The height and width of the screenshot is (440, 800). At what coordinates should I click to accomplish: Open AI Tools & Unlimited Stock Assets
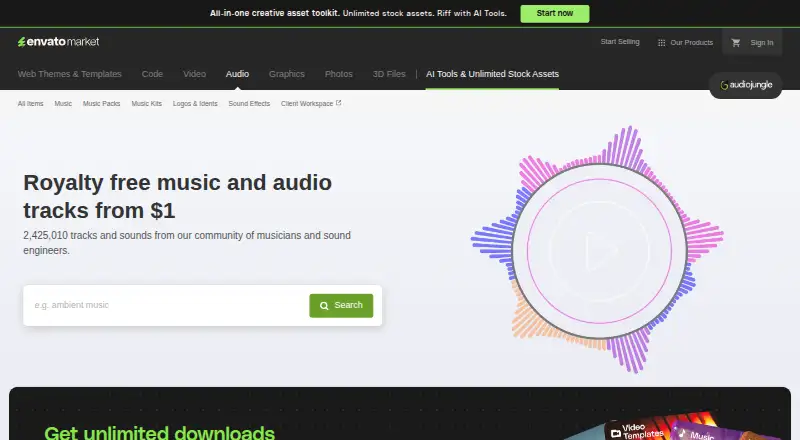(x=492, y=74)
